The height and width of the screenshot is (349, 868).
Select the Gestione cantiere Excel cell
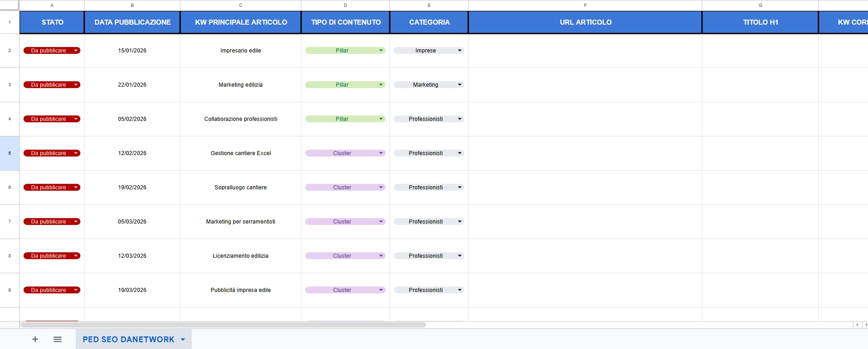241,153
